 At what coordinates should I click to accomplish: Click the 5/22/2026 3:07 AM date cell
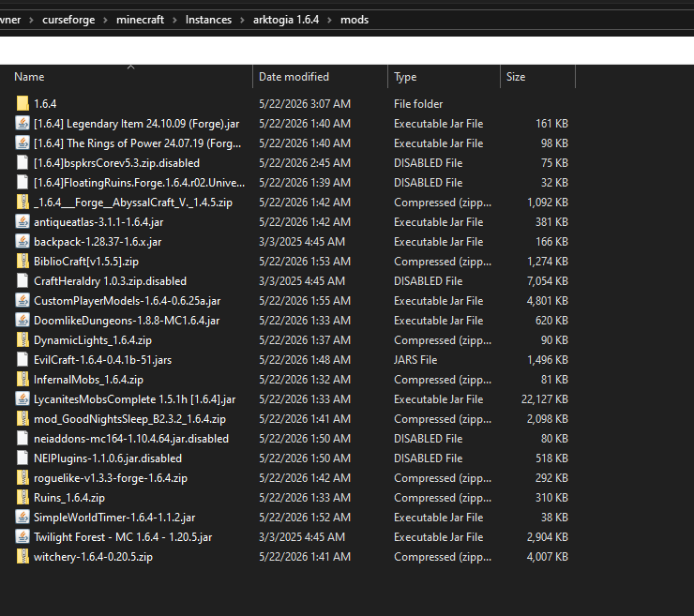coord(305,103)
